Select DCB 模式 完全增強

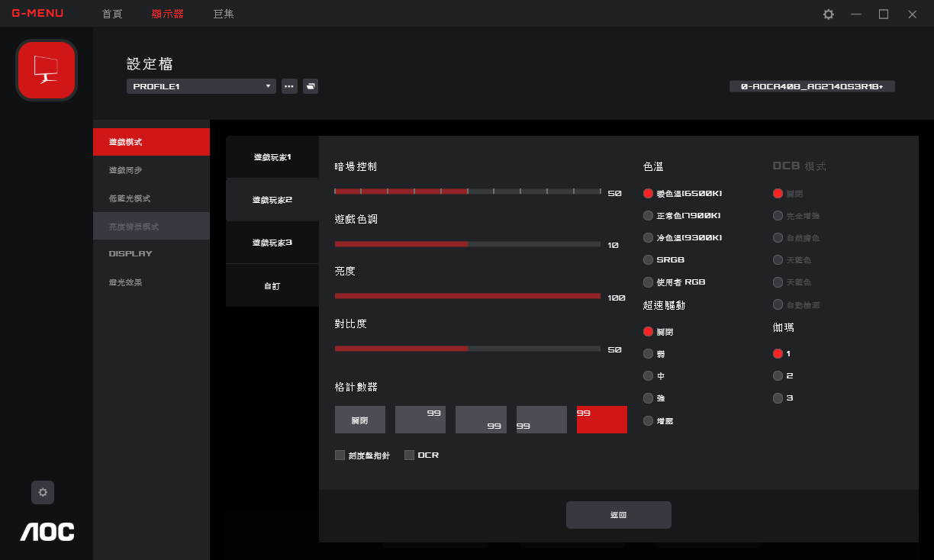(x=778, y=216)
